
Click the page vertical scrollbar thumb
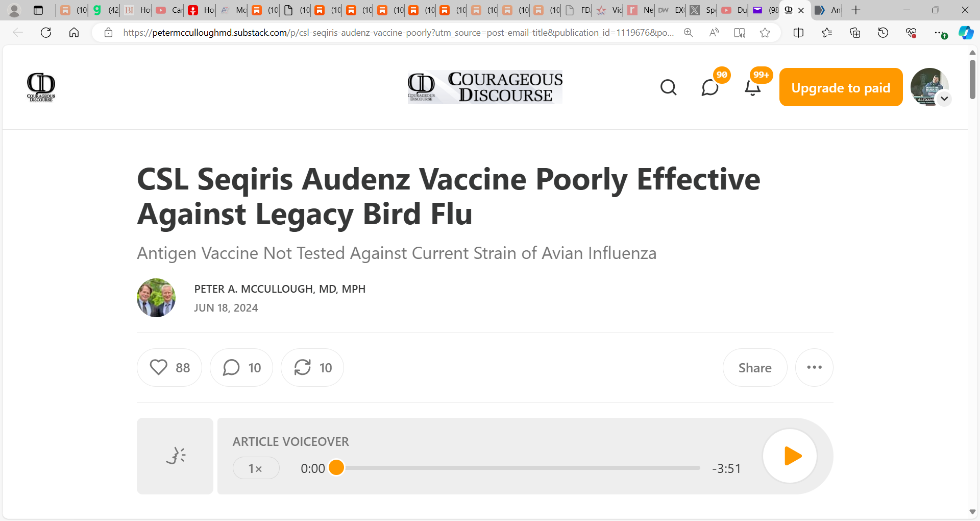(x=972, y=79)
